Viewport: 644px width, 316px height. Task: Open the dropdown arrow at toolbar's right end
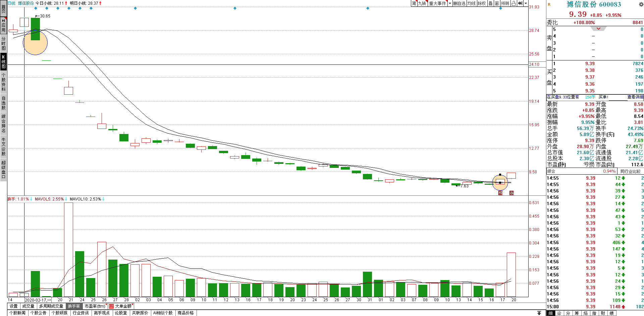pyautogui.click(x=526, y=3)
